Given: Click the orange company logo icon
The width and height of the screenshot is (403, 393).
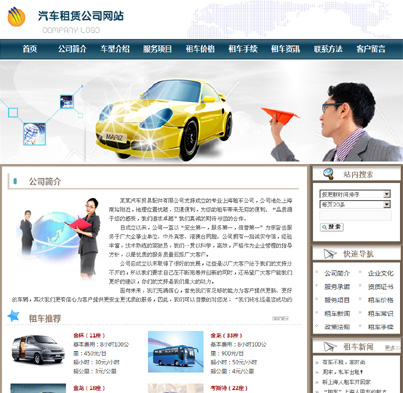Looking at the screenshot, I should (x=16, y=17).
